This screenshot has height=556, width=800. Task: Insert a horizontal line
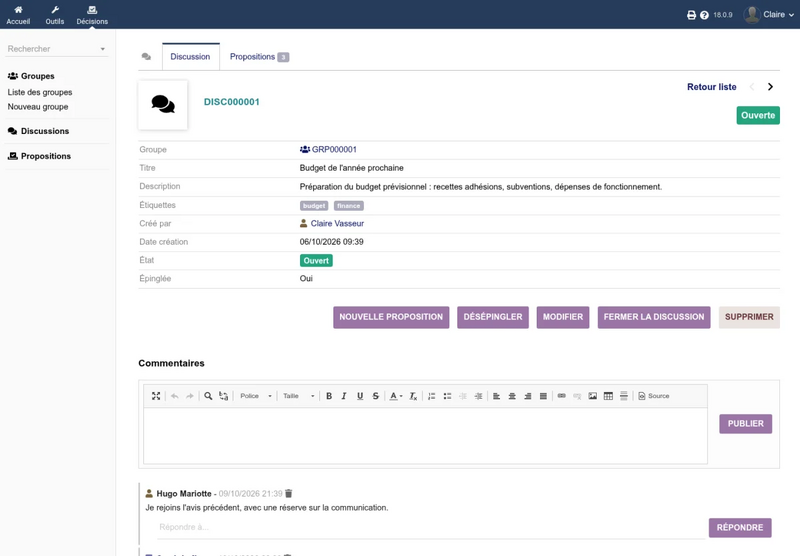(x=624, y=396)
